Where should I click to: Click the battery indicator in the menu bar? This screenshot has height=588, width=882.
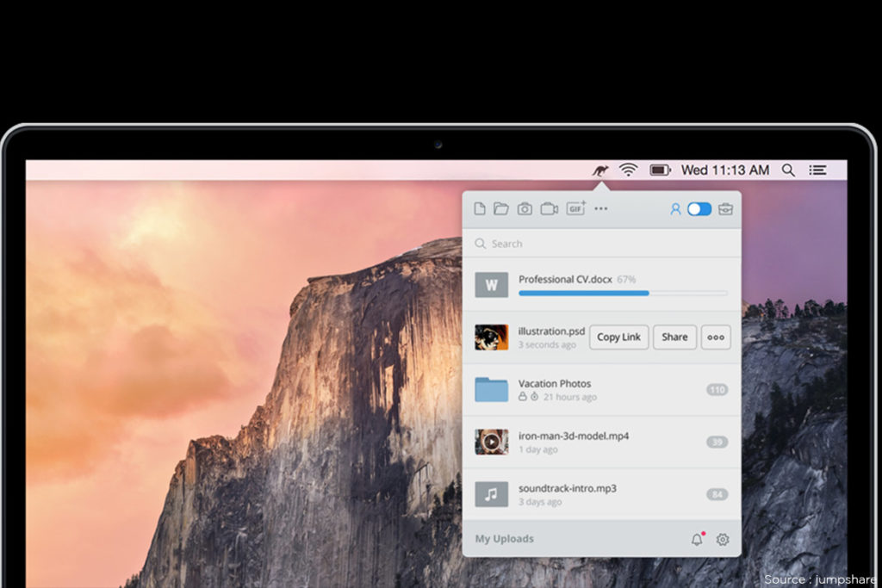pos(660,170)
